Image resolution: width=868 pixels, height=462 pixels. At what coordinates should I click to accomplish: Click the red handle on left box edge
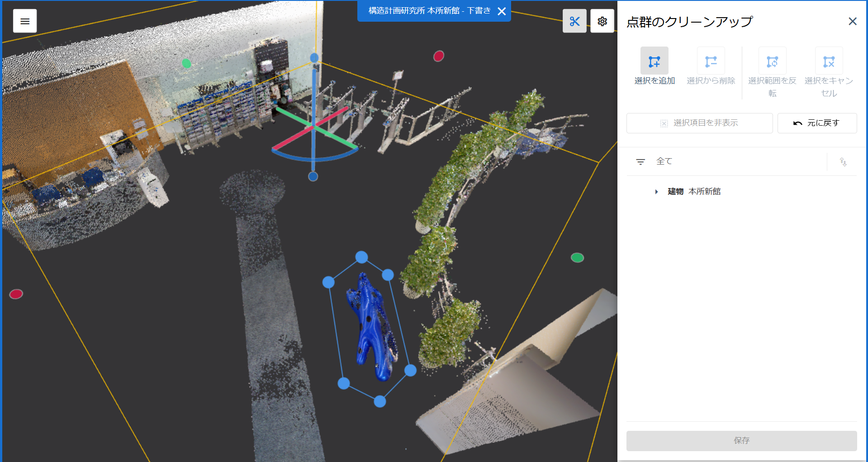[16, 294]
